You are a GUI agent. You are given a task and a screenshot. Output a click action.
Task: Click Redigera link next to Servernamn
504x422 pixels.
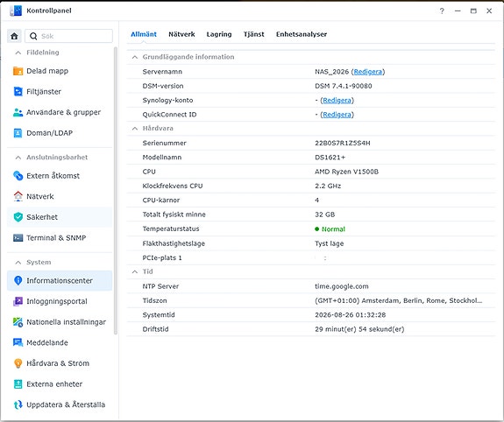tap(368, 72)
